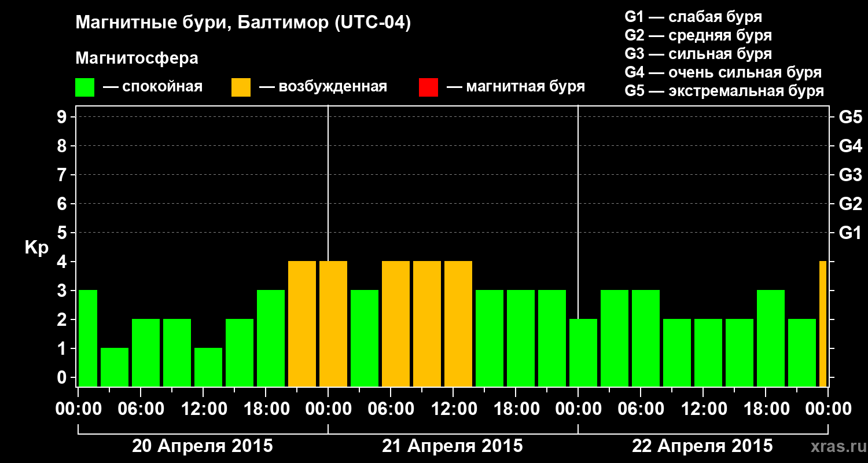Click the right-axis G2 level label
This screenshot has height=463, width=868.
point(850,204)
